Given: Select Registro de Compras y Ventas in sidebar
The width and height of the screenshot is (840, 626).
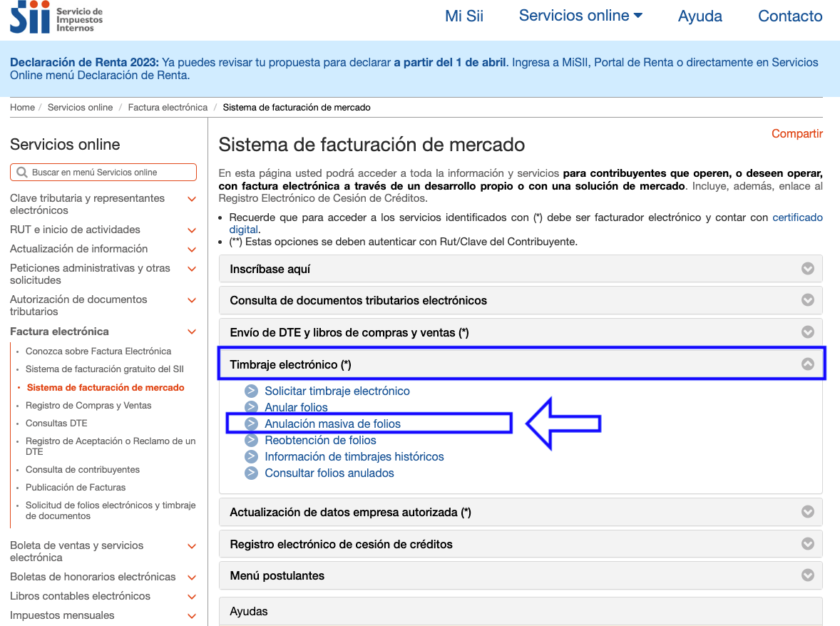Looking at the screenshot, I should [x=88, y=405].
